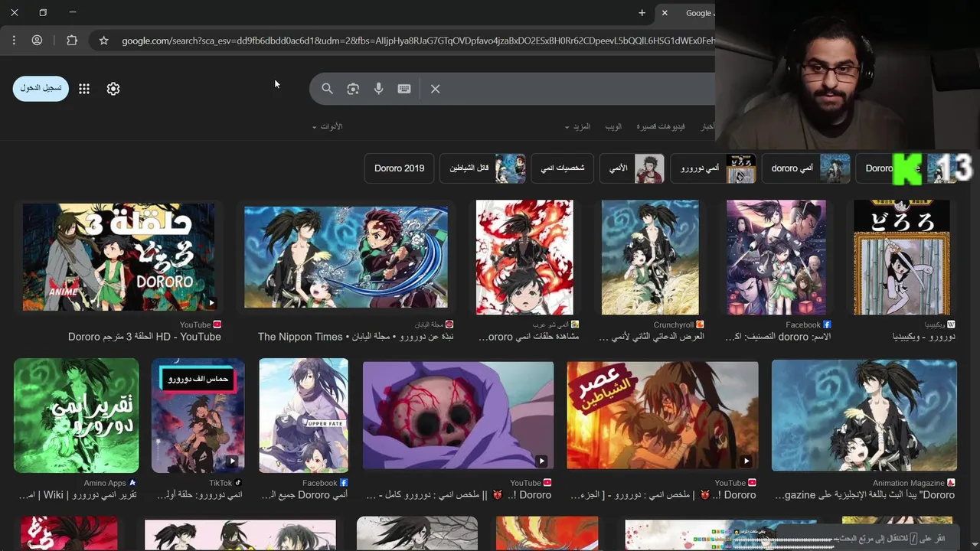Click the تسجيل الدخول sign-in button
980x551 pixels.
(x=41, y=89)
